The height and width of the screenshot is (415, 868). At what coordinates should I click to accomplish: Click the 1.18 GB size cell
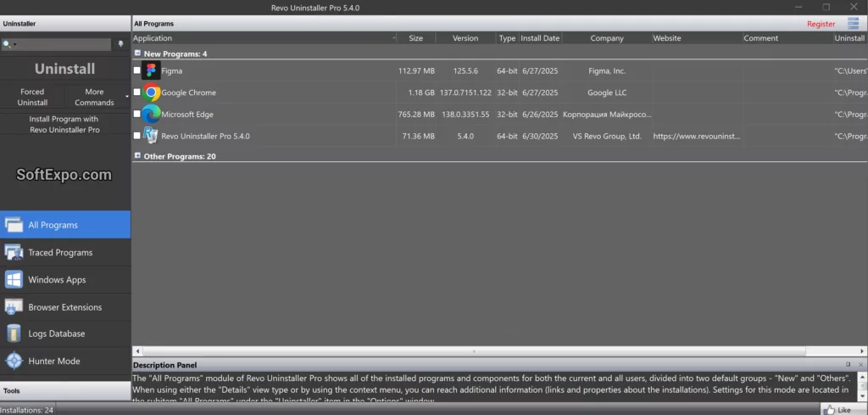pyautogui.click(x=421, y=93)
